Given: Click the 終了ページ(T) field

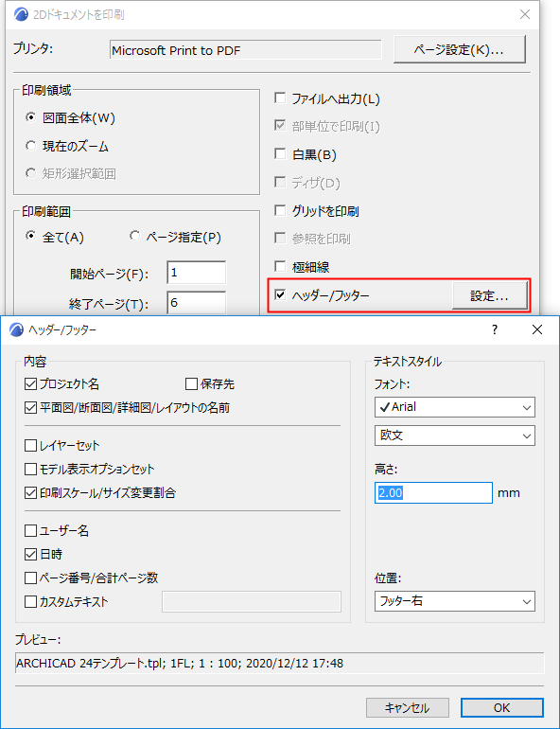Looking at the screenshot, I should click(x=196, y=303).
